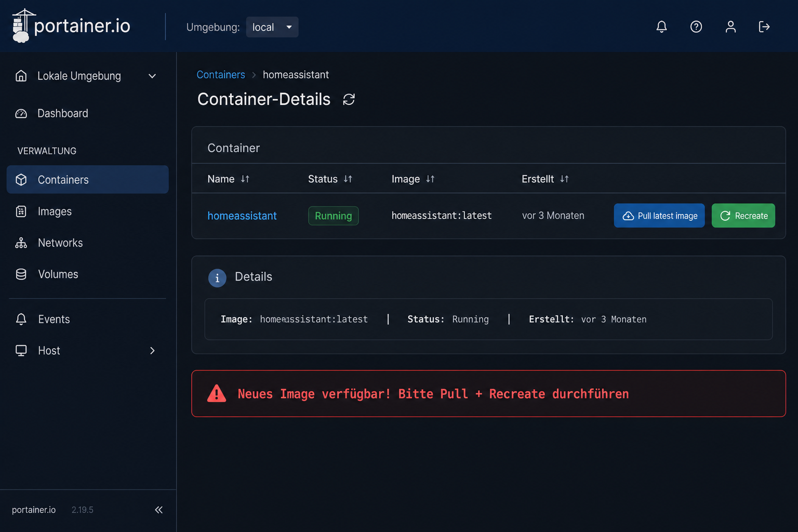The image size is (798, 532).
Task: Click the portainer.io footer text
Action: click(x=34, y=510)
